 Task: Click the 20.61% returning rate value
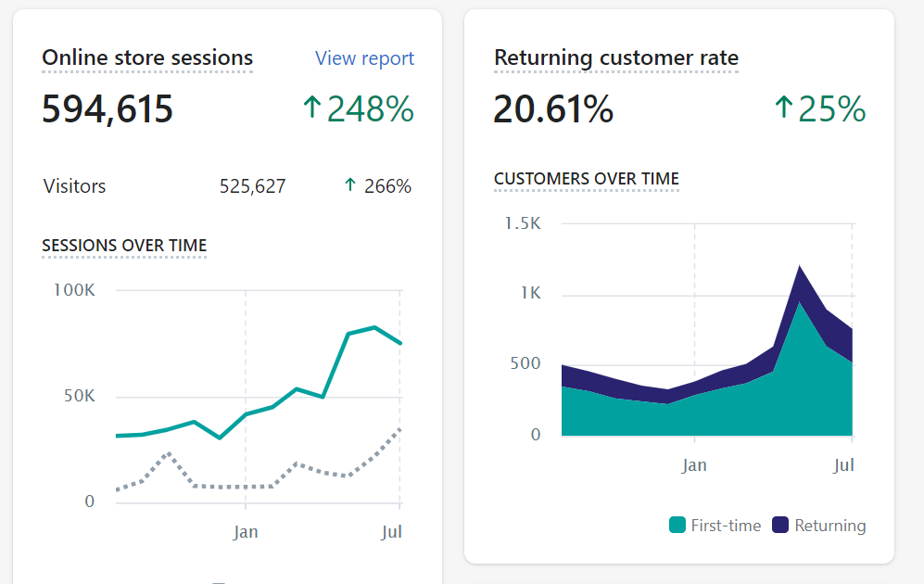553,109
